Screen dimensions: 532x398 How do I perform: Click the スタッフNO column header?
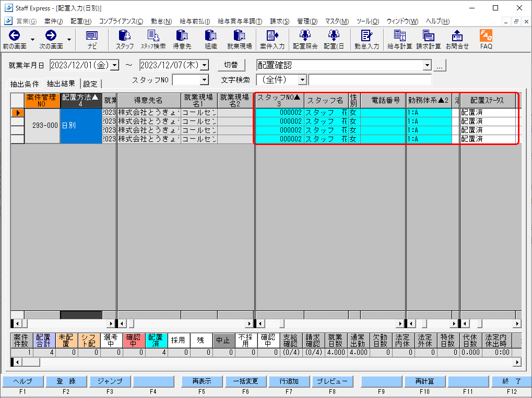279,100
